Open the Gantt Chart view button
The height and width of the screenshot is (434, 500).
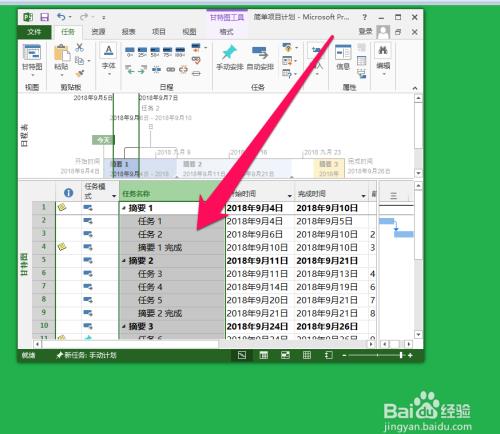coord(32,58)
